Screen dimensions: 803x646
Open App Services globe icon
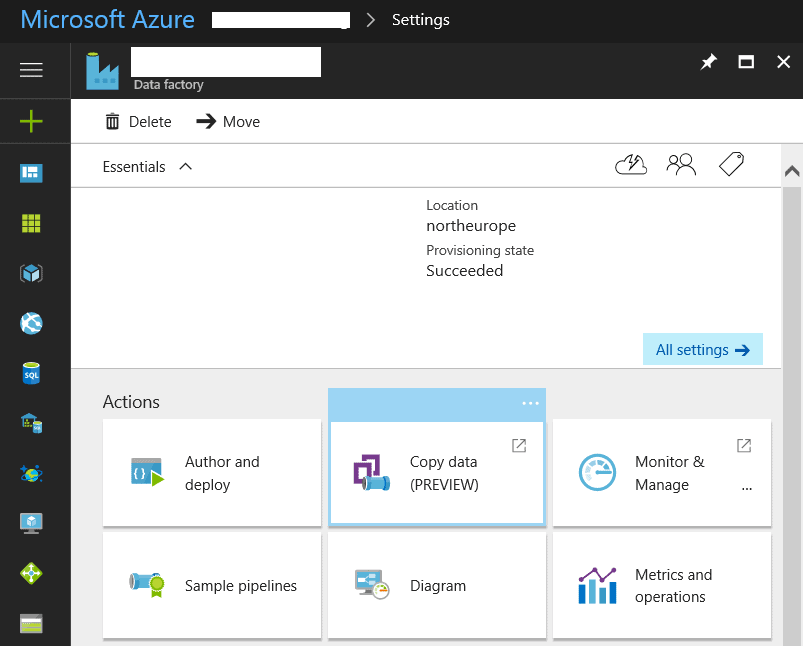coord(31,323)
